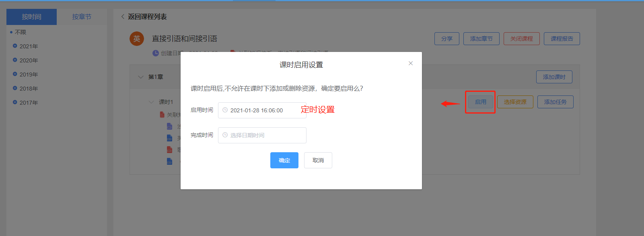Switch to the 按章节 tab

[82, 17]
